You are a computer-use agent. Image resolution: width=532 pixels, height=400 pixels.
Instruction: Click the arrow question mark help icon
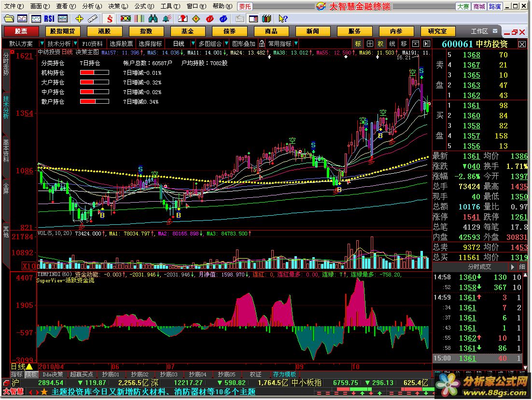(283, 19)
